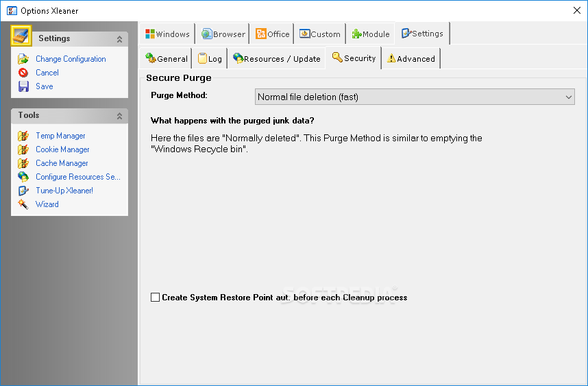Open Configure Resources Se... link
Image resolution: width=588 pixels, height=386 pixels.
pyautogui.click(x=78, y=177)
